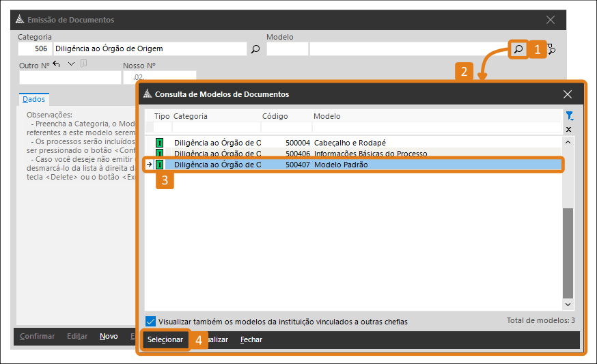Clear filters with the small X icon
The image size is (597, 364).
[x=568, y=130]
